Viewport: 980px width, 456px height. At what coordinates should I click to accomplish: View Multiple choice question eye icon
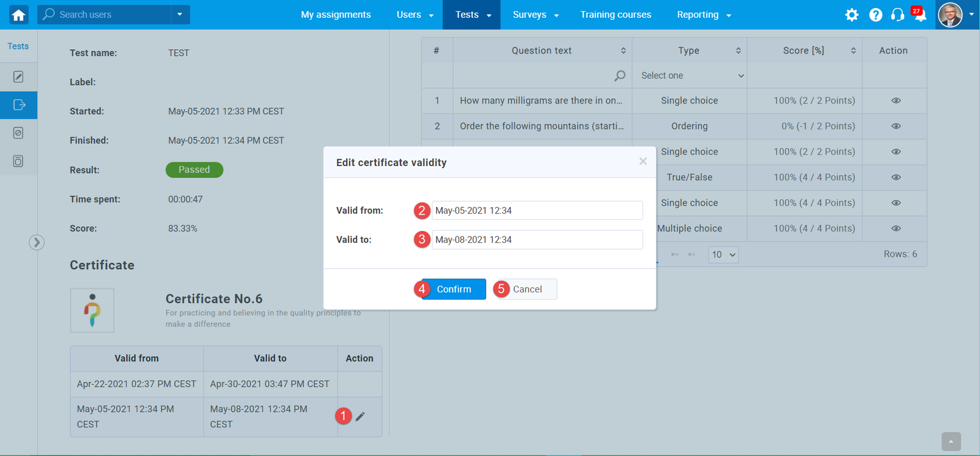(895, 229)
